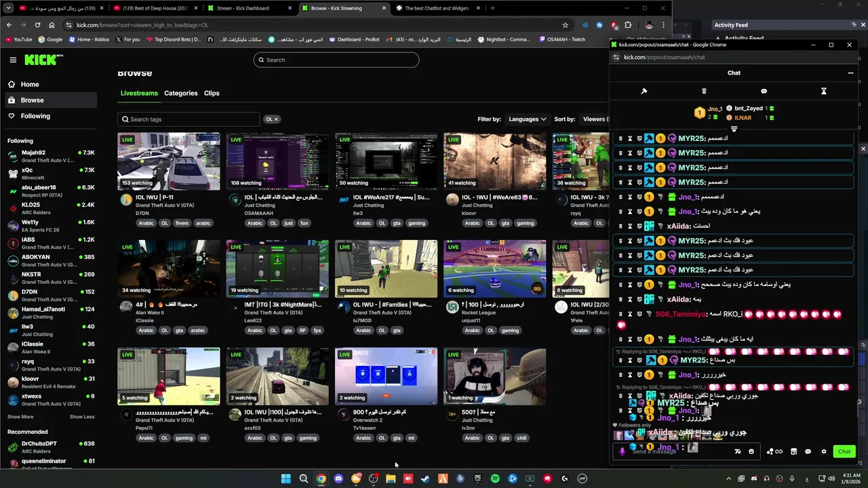The width and height of the screenshot is (868, 488).
Task: Click the translate icon in the chat input
Action: pyautogui.click(x=738, y=451)
